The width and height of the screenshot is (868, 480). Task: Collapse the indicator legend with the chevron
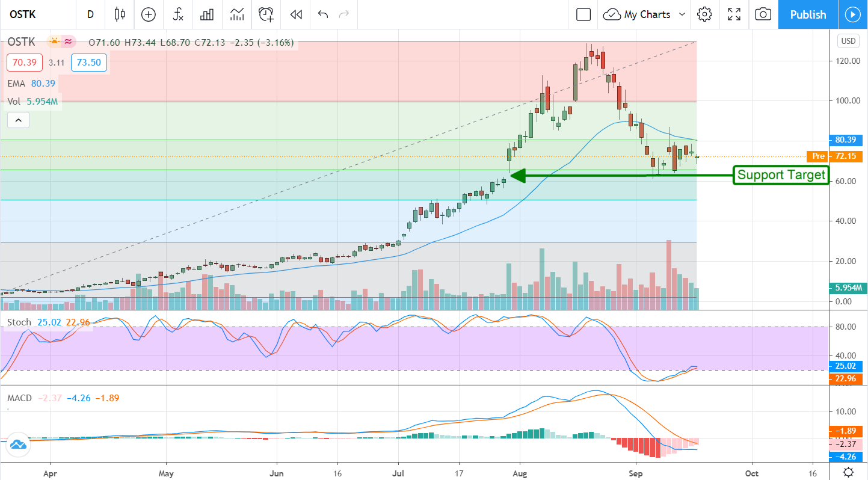click(x=18, y=121)
